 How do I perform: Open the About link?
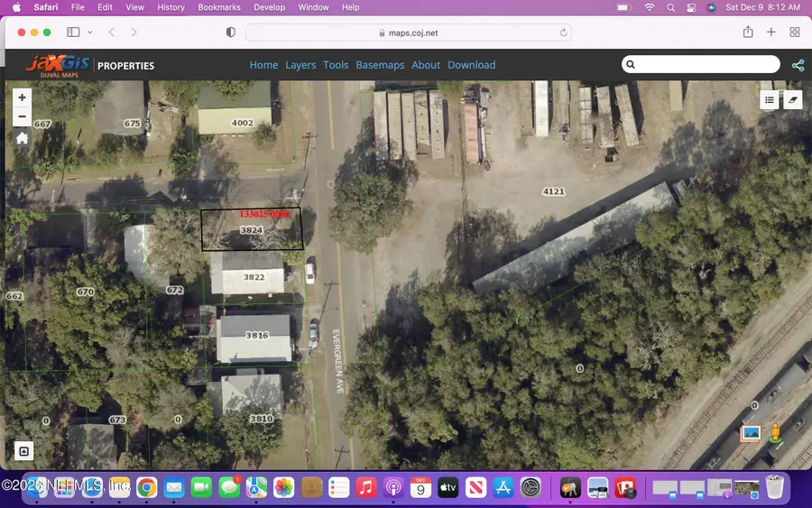426,65
